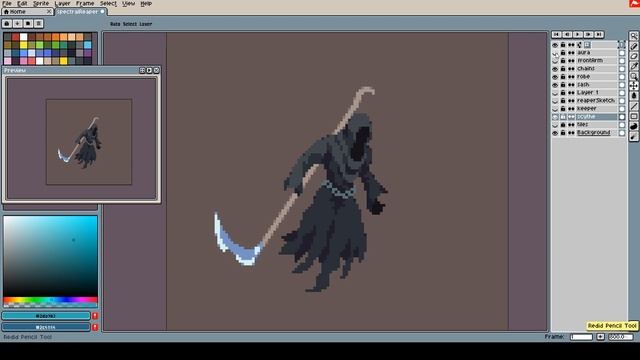Show the frontArm layer

coord(555,60)
